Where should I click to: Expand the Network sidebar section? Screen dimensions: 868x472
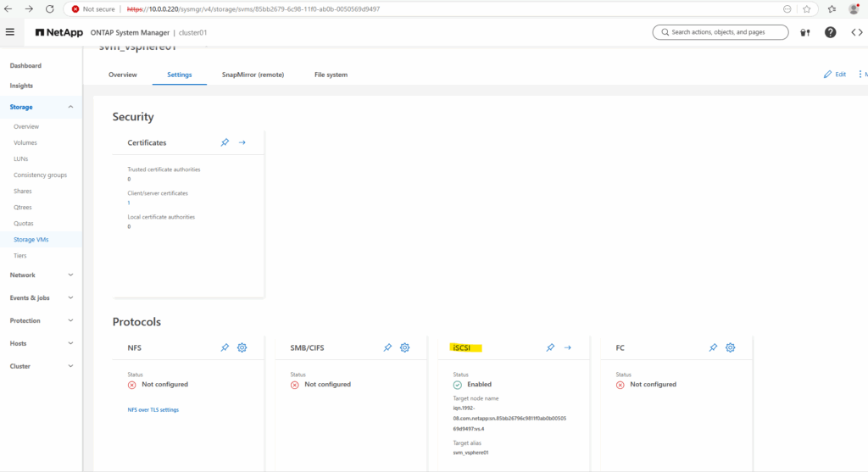tap(70, 275)
